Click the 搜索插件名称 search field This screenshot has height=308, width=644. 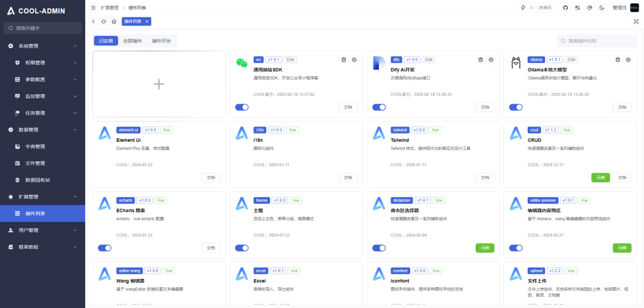click(x=596, y=41)
